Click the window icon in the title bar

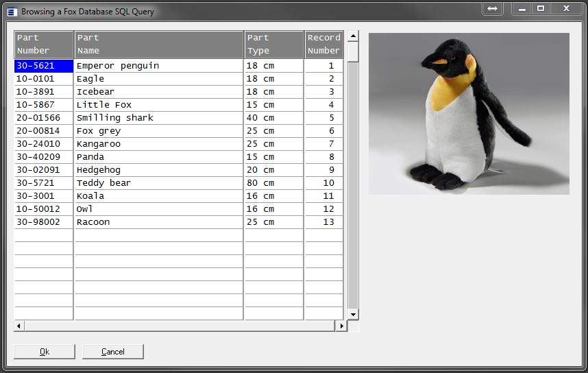(11, 11)
